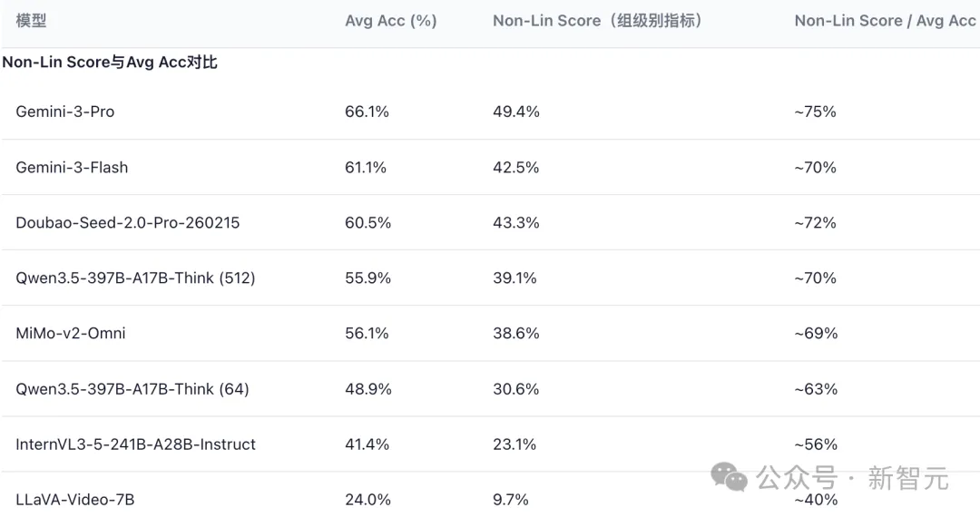Click Qwen3.5-397B-A17B-Think (64) model name
This screenshot has width=980, height=517.
click(x=132, y=389)
